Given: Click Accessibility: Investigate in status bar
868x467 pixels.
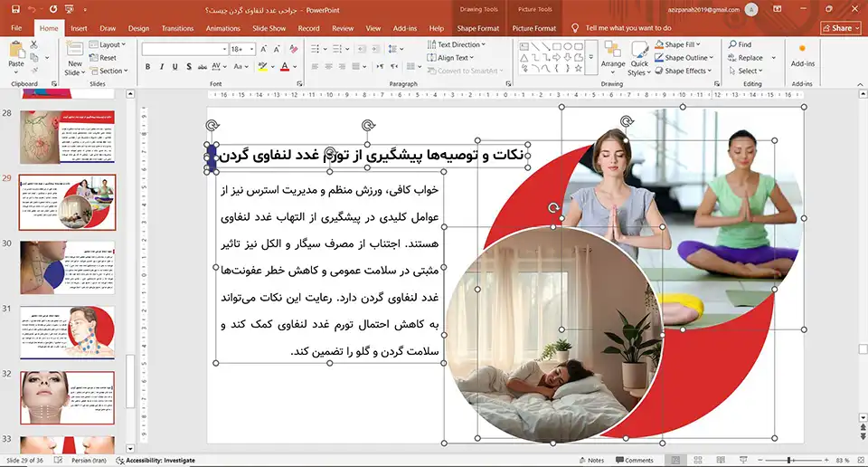Looking at the screenshot, I should point(156,461).
